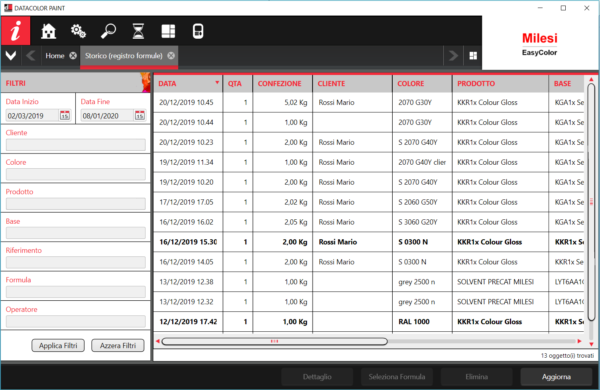Expand the tab list down chevron

tap(11, 56)
